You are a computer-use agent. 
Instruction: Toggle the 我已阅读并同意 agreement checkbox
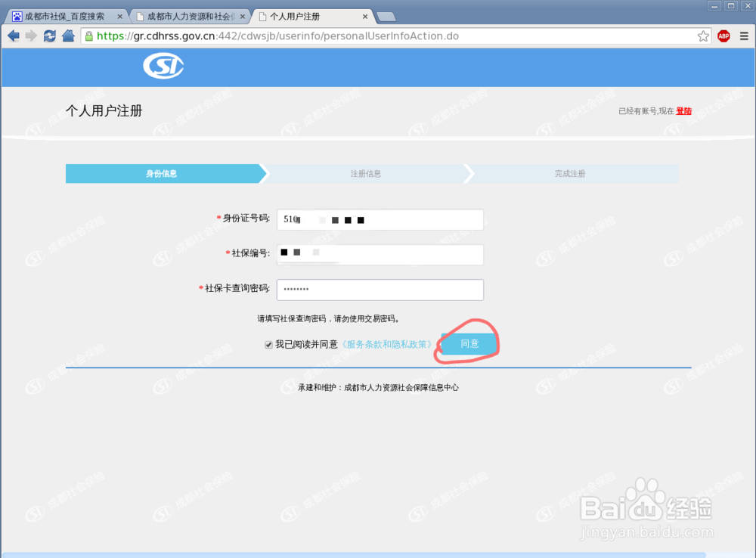(268, 344)
